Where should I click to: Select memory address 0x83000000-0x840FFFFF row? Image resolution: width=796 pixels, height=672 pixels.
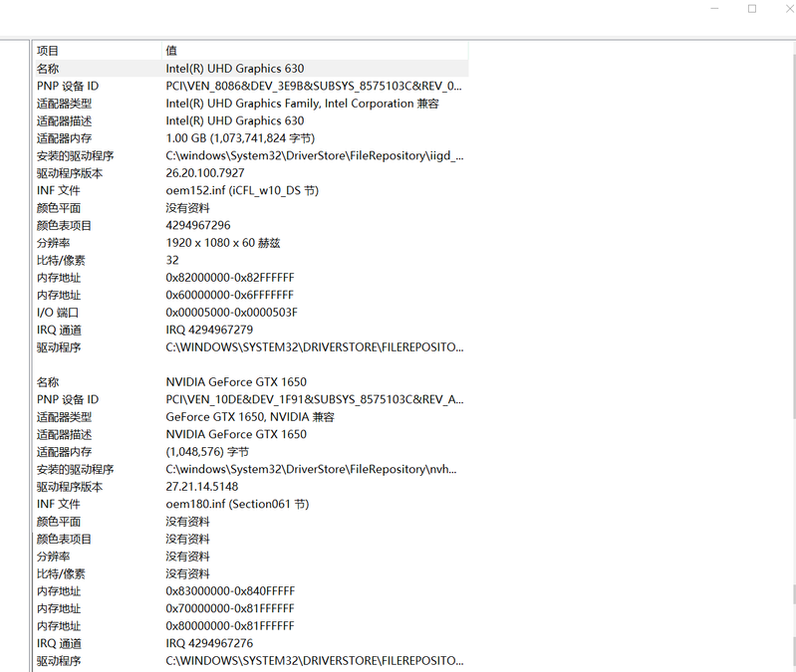230,591
